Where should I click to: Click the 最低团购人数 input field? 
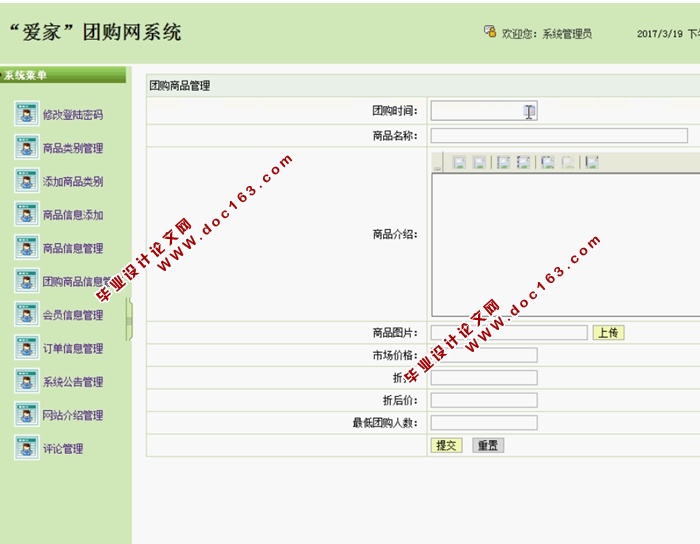tap(484, 423)
